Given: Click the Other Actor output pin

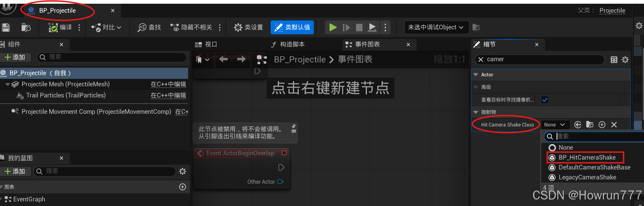Looking at the screenshot, I should pos(280,182).
